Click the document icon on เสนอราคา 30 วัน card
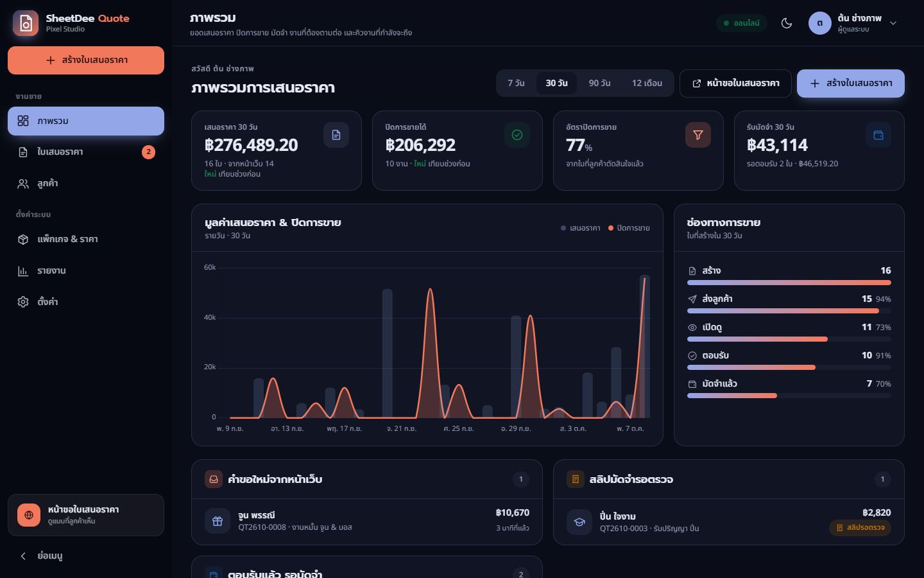The height and width of the screenshot is (578, 924). point(336,135)
